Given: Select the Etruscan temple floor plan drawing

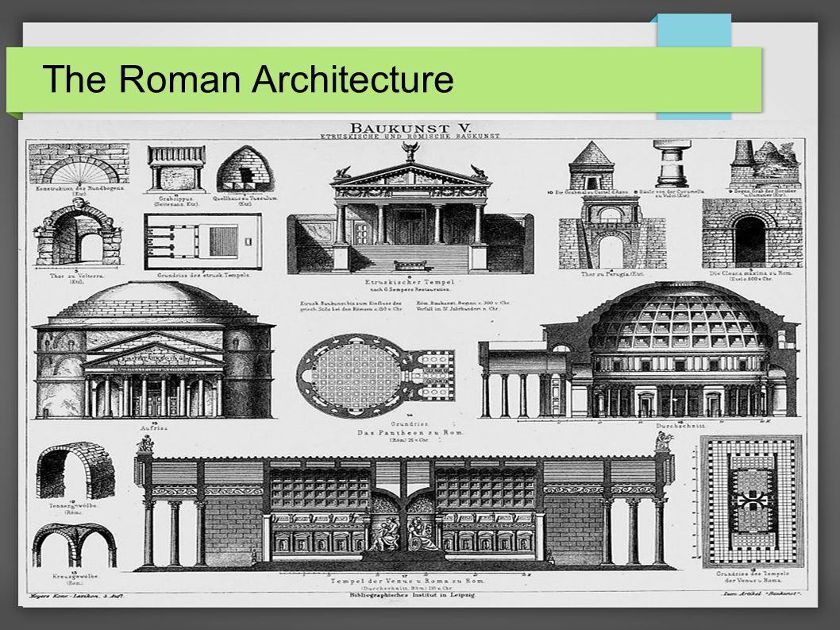Looking at the screenshot, I should (203, 242).
